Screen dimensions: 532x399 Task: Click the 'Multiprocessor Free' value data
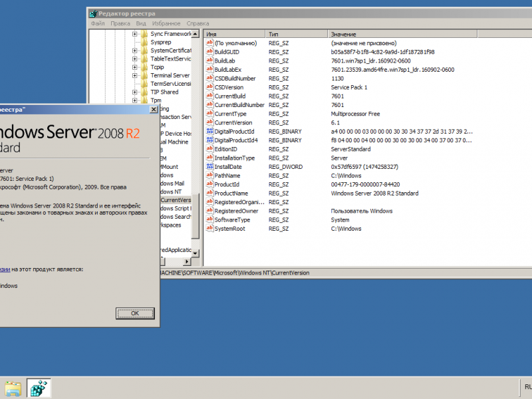[355, 114]
